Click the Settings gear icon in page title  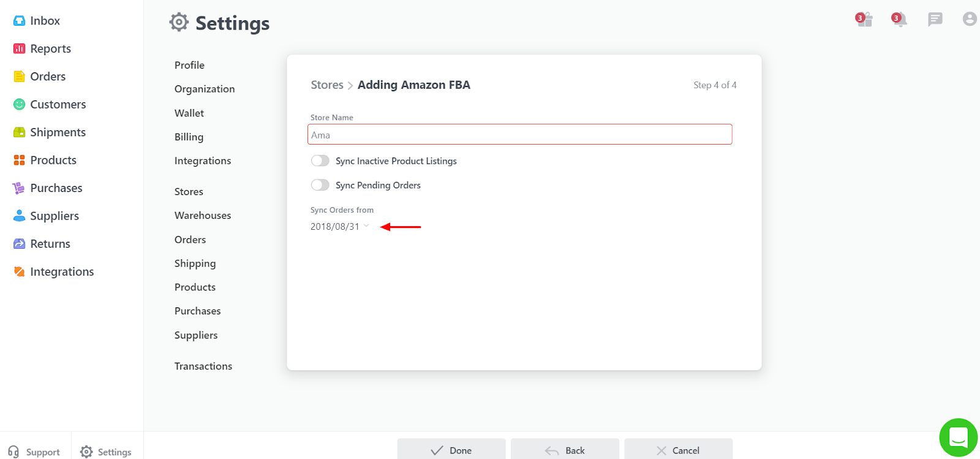click(179, 22)
